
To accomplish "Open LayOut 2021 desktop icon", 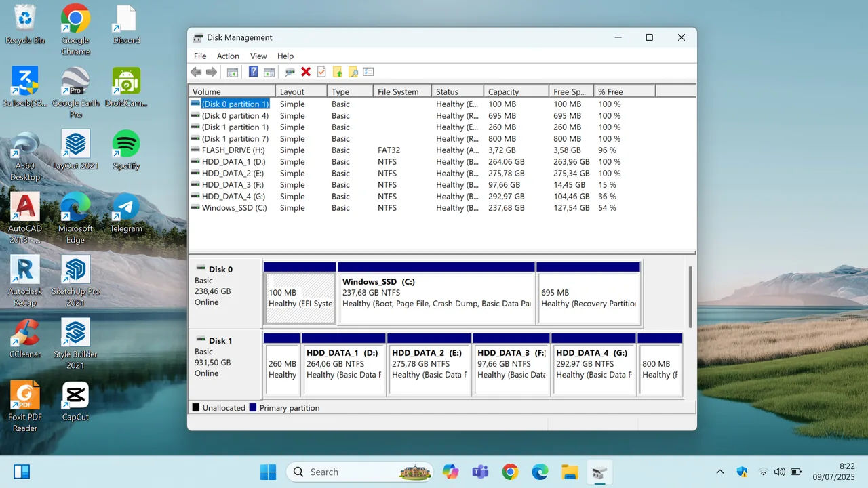I will pos(75,150).
